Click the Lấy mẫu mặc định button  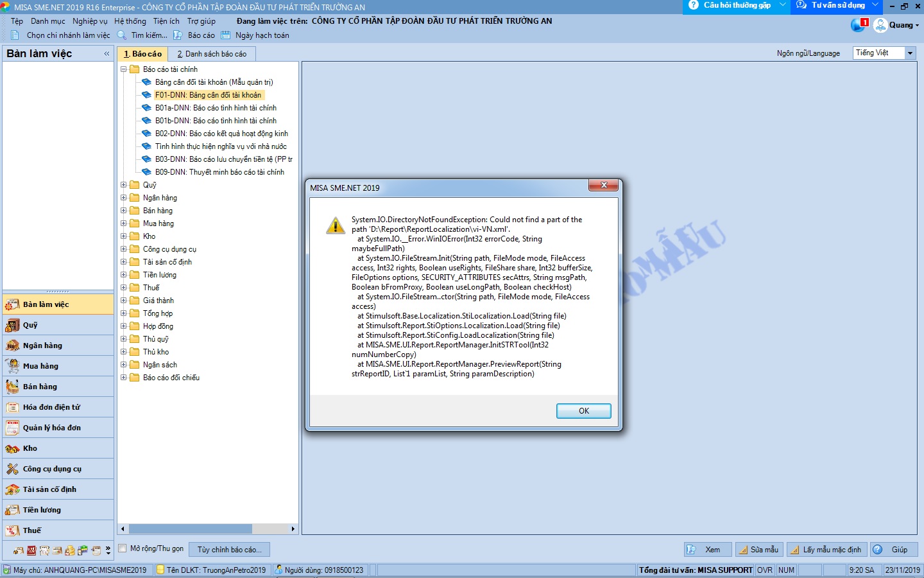tap(827, 550)
